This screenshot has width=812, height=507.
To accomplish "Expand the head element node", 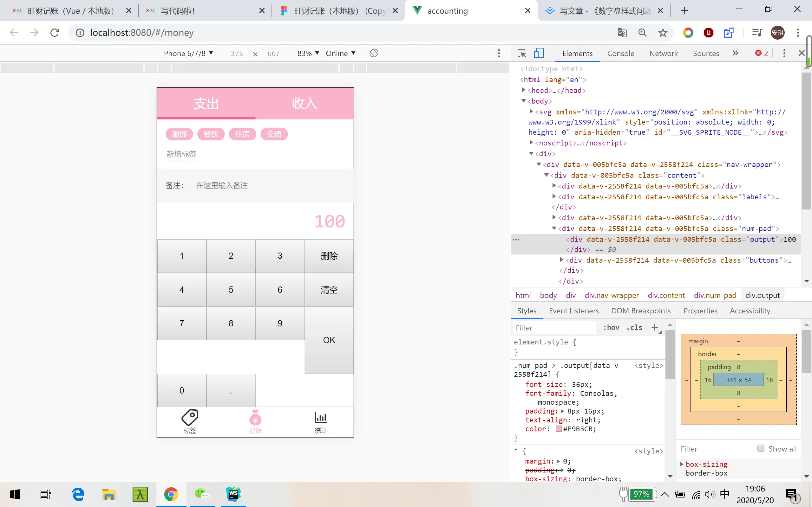I will tap(523, 90).
